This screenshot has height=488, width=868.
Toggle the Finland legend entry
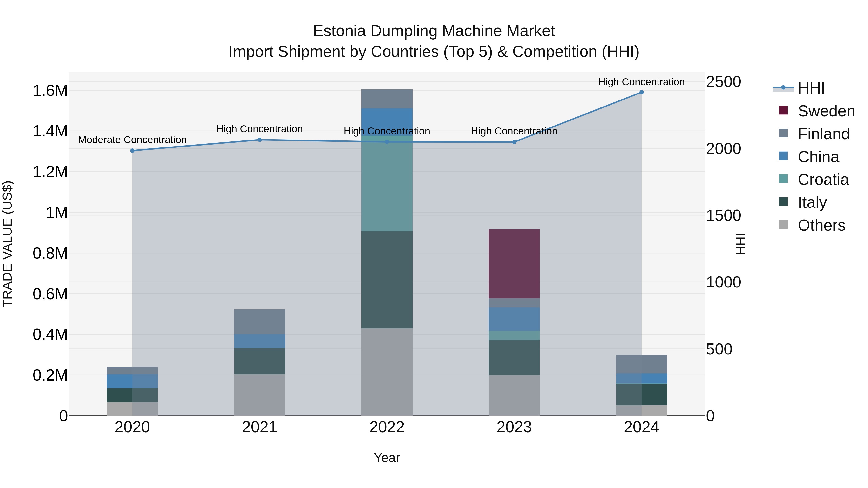point(814,134)
